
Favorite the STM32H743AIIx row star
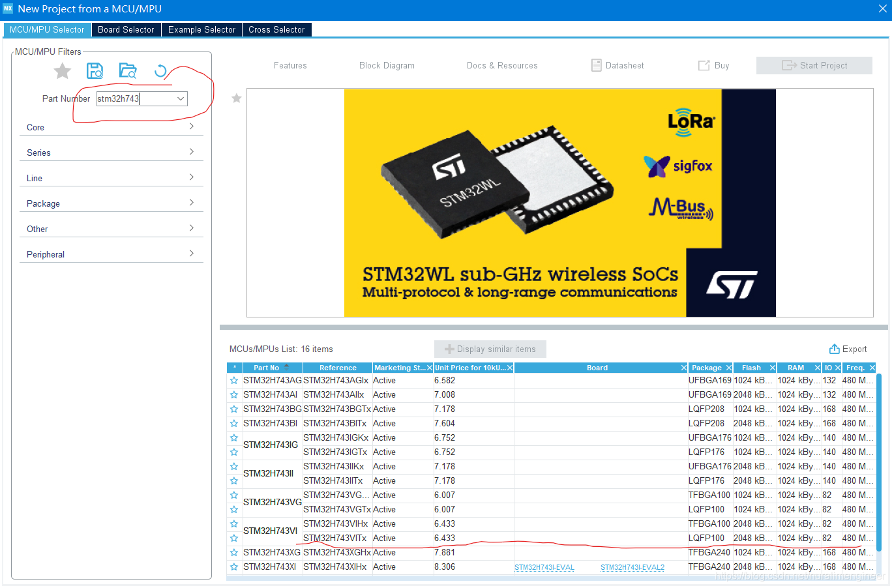(234, 394)
